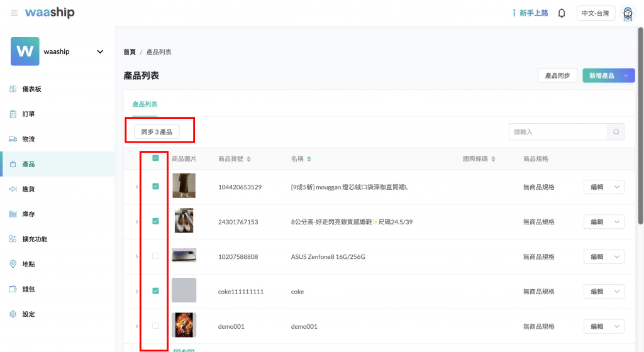The height and width of the screenshot is (352, 644).
Task: Open the 中文-台灣 language dropdown
Action: (x=596, y=13)
